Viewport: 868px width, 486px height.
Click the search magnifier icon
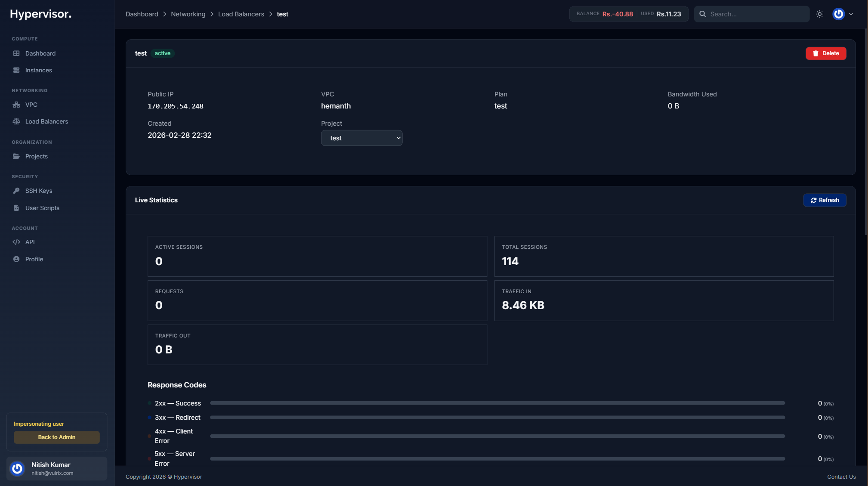[703, 14]
